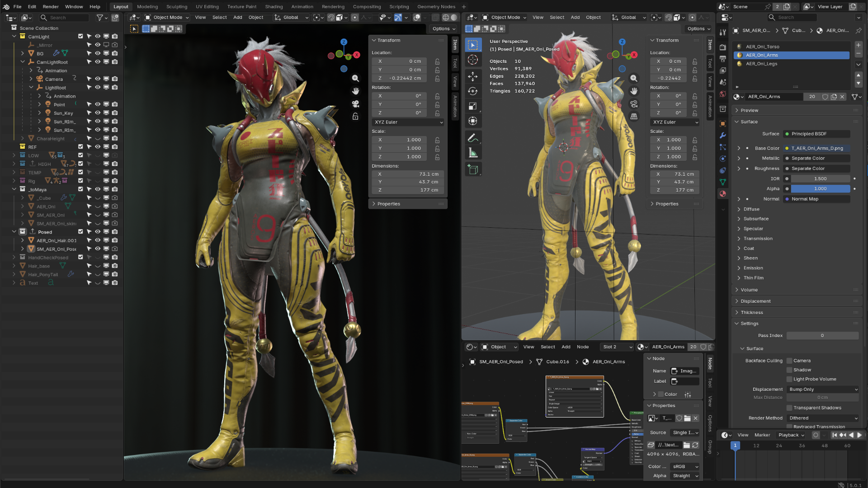Enable Backface Culling Camera checkbox

(789, 361)
